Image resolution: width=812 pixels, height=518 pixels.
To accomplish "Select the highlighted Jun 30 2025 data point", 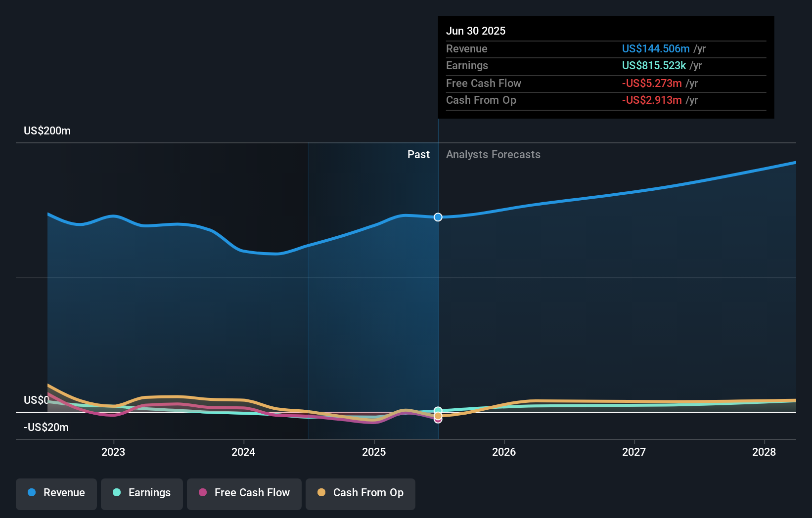I will 437,217.
